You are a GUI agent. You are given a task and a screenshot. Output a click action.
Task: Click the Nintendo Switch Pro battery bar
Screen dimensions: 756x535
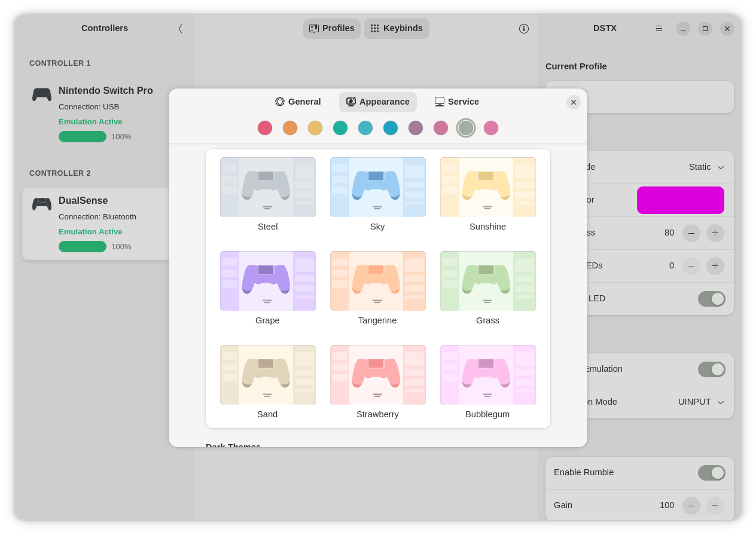click(83, 137)
